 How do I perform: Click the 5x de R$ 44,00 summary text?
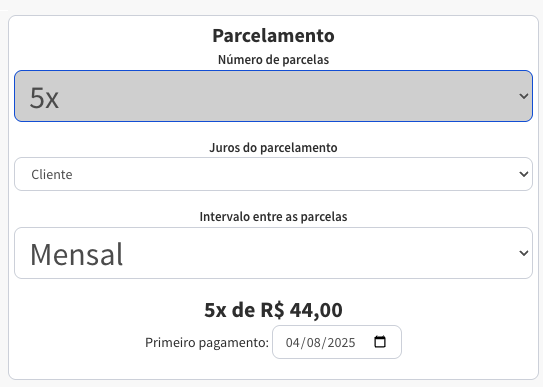(x=273, y=310)
